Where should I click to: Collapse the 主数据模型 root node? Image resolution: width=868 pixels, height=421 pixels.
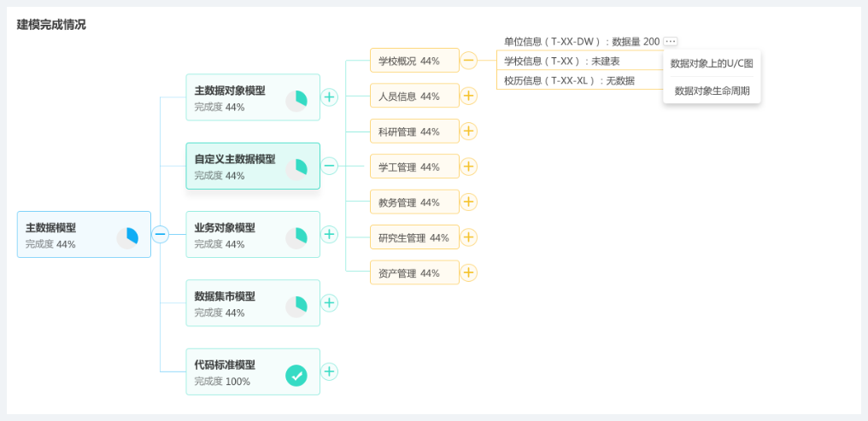pos(160,235)
